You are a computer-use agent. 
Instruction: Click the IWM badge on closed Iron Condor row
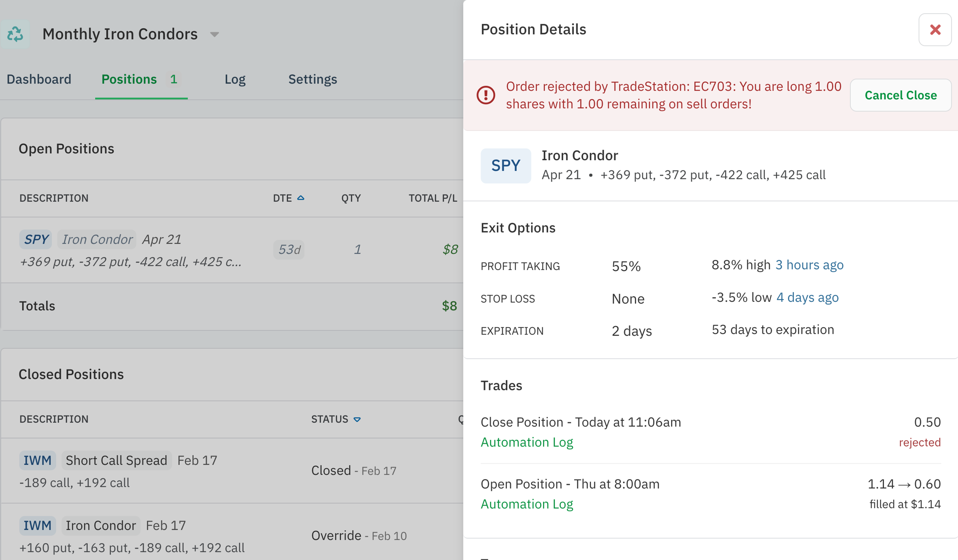[x=37, y=525]
